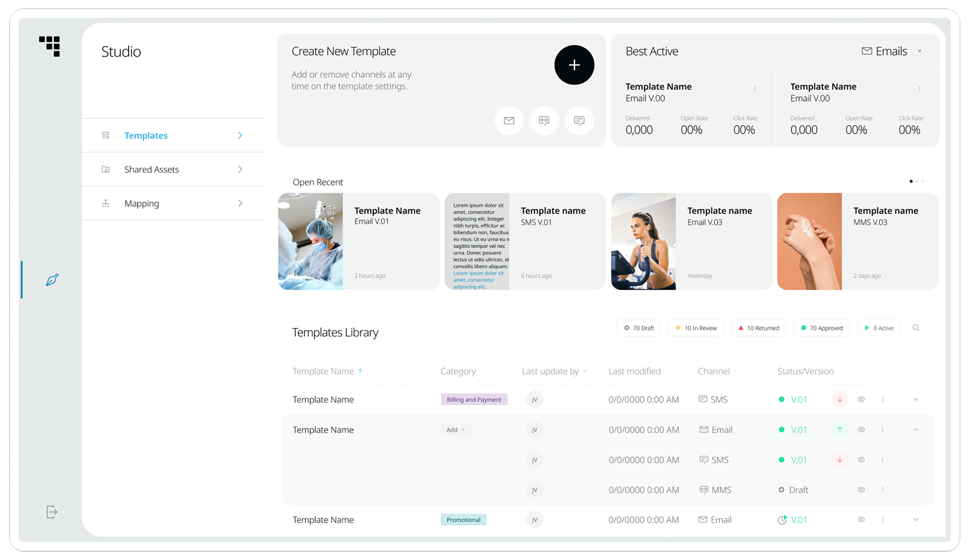Viewport: 974px width, 560px height.
Task: Choose the SMS chat bubble channel icon
Action: pyautogui.click(x=579, y=120)
